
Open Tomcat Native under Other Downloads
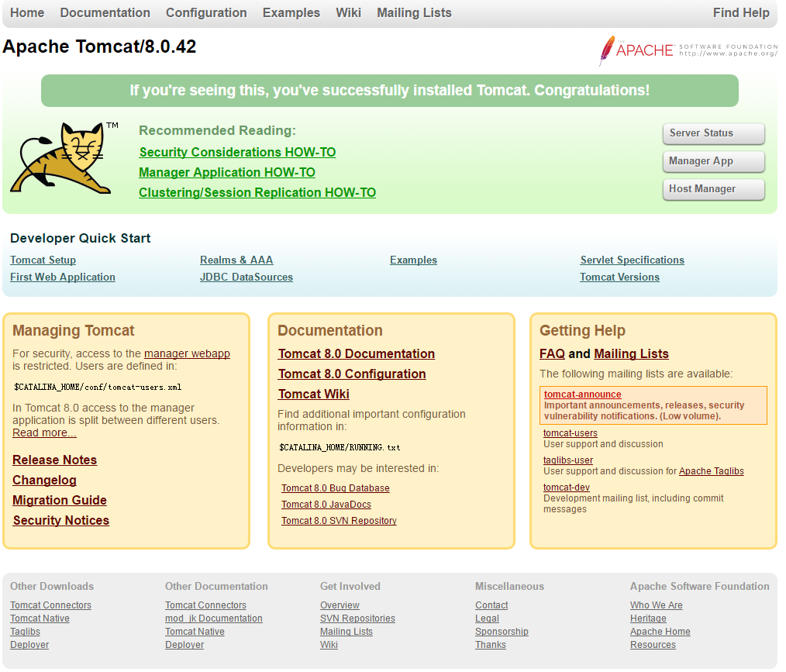point(40,619)
